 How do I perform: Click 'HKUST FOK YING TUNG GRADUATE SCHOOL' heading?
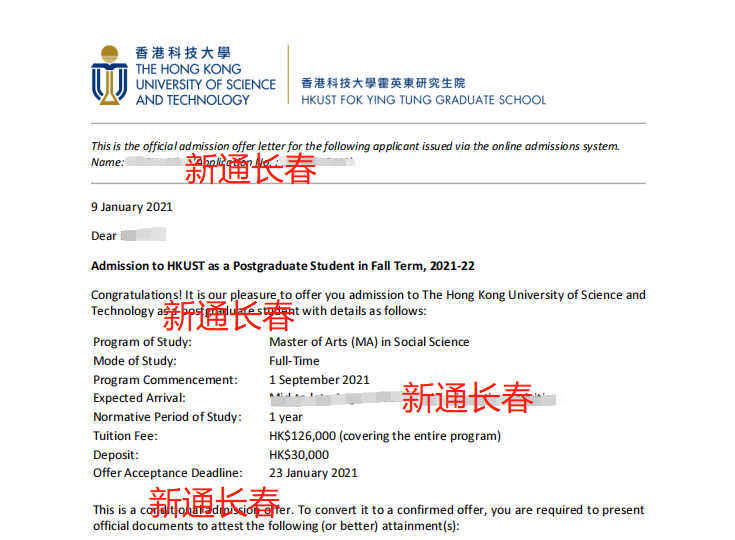click(x=424, y=100)
